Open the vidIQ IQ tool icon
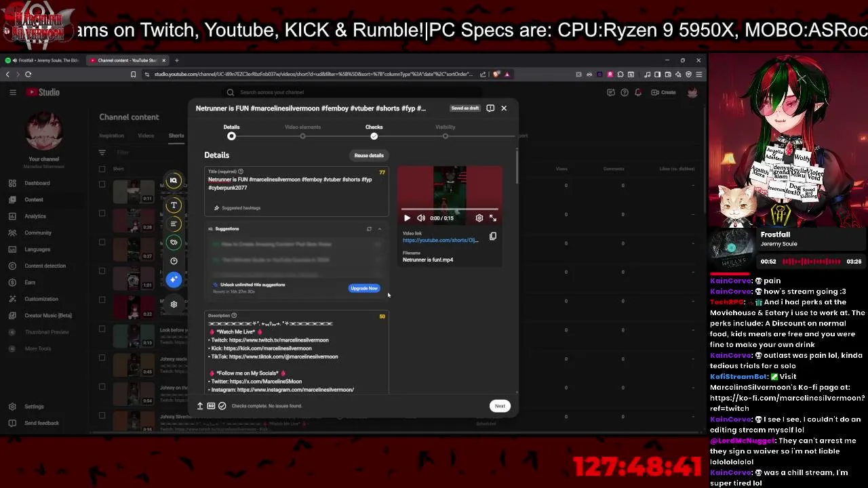This screenshot has height=488, width=868. click(174, 180)
